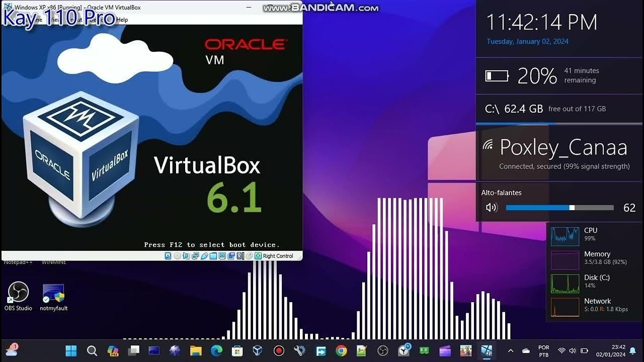Open the Help menu in VirtualBox
This screenshot has height=362, width=644.
(x=122, y=20)
